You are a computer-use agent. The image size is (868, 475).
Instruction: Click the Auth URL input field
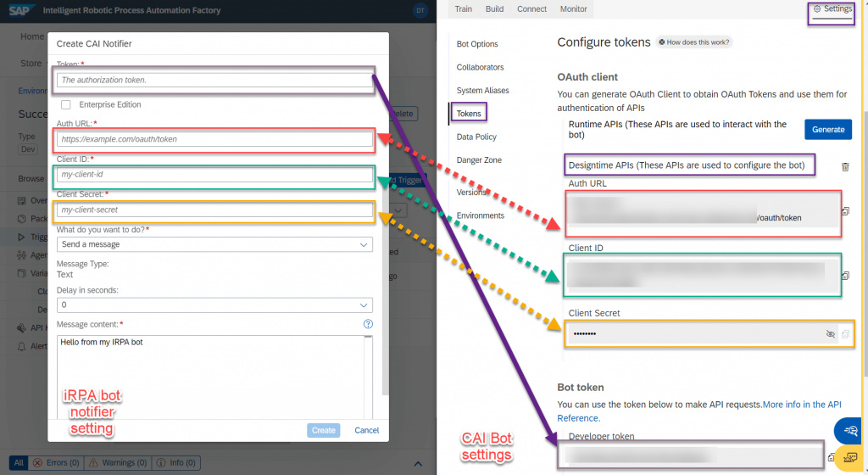[x=214, y=139]
